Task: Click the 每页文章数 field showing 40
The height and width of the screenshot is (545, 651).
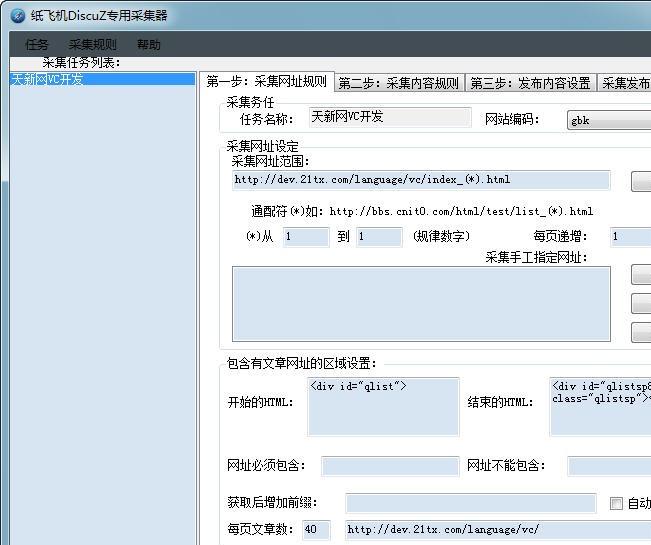Action: [316, 529]
